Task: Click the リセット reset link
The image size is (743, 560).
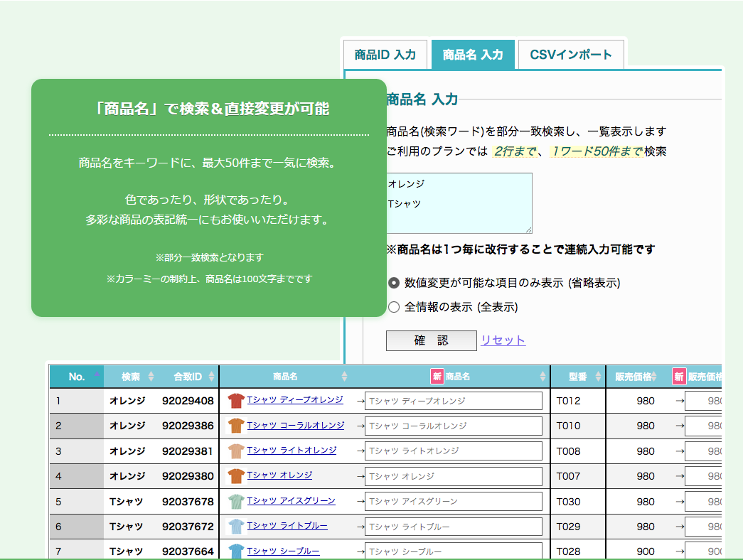Action: [x=503, y=340]
